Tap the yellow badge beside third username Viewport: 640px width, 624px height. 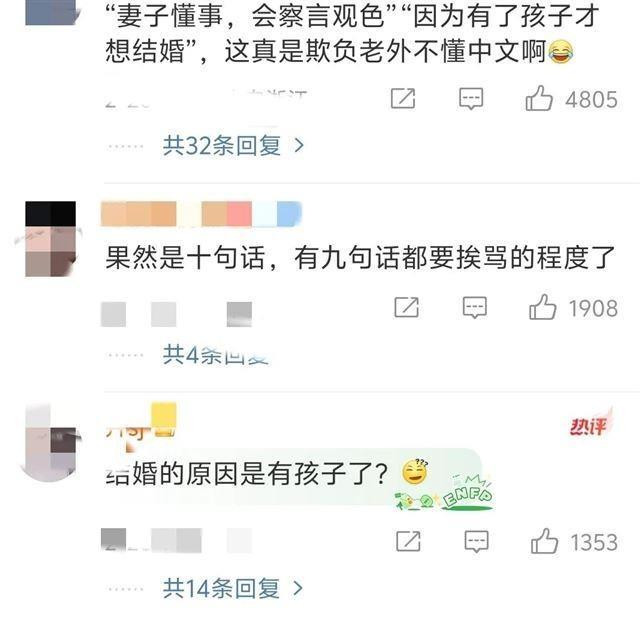tap(164, 418)
